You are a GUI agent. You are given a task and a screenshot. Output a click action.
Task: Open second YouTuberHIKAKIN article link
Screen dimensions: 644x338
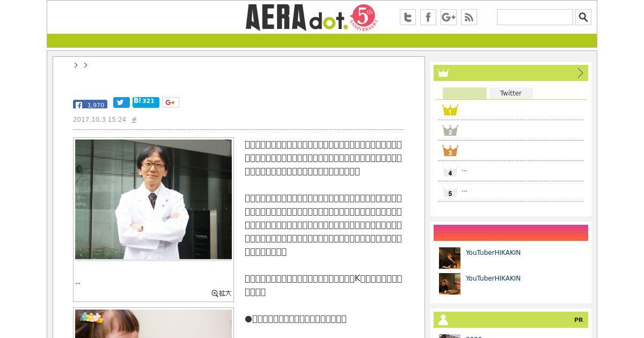(x=493, y=278)
